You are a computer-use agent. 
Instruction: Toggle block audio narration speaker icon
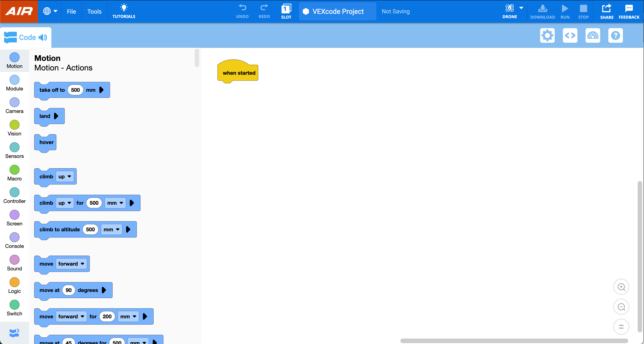pyautogui.click(x=43, y=37)
